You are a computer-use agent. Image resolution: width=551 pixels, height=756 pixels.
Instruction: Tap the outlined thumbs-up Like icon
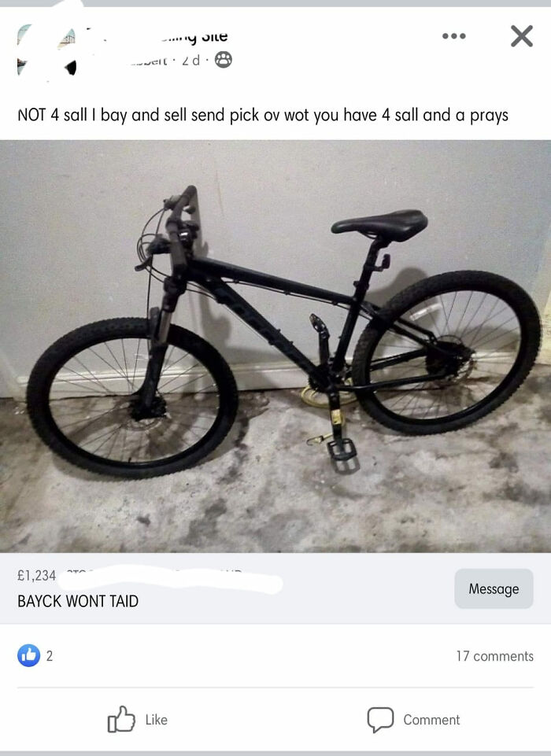121,719
